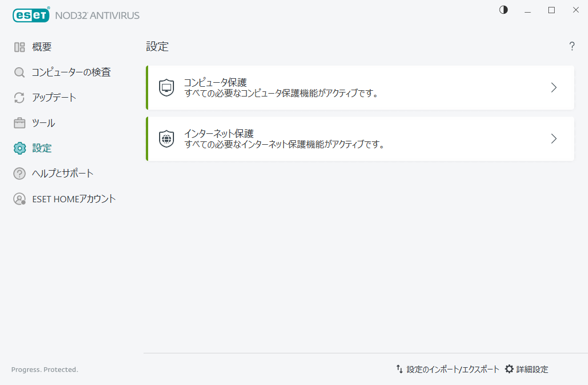Viewport: 588px width, 385px height.
Task: Click the gear icon next to 詳細設定
Action: coord(509,369)
